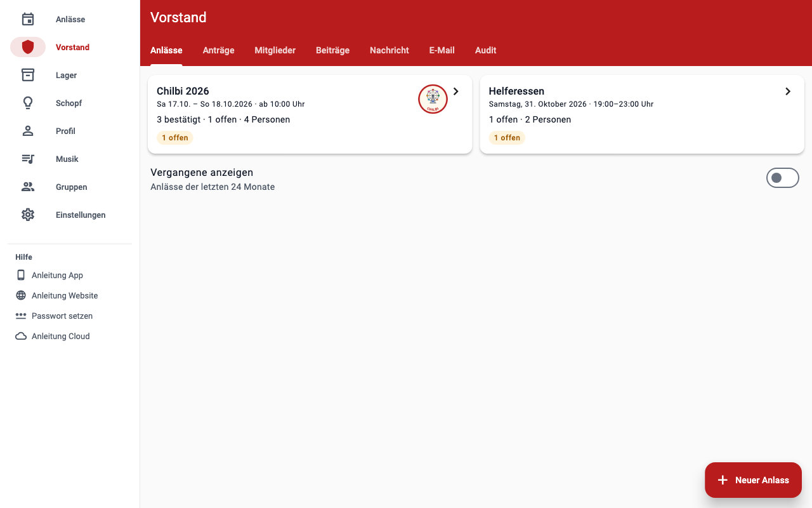Click the Neuer Anlass button
Viewport: 812px width, 508px height.
click(753, 480)
